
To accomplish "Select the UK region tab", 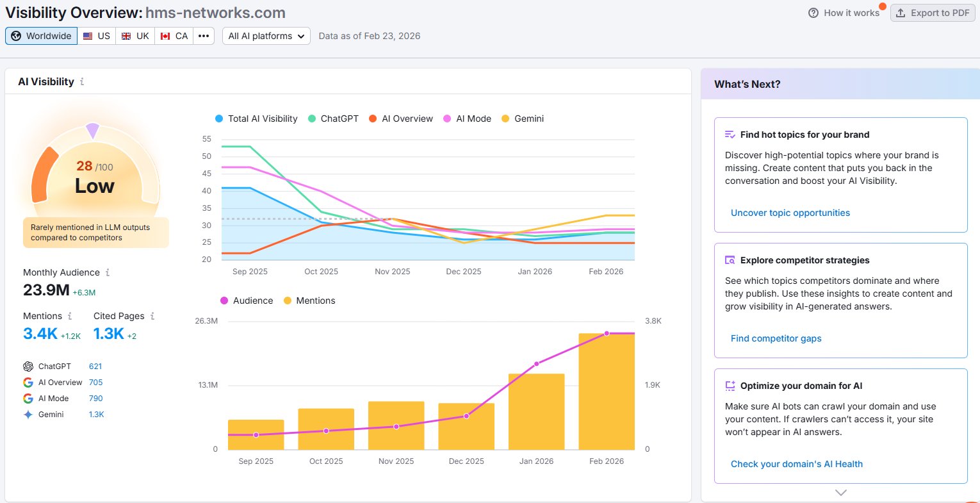I will [135, 36].
